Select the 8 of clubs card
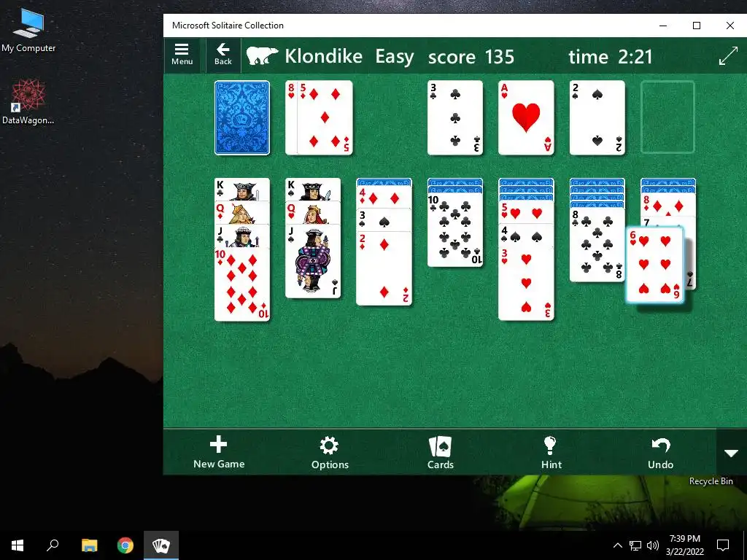 597,245
